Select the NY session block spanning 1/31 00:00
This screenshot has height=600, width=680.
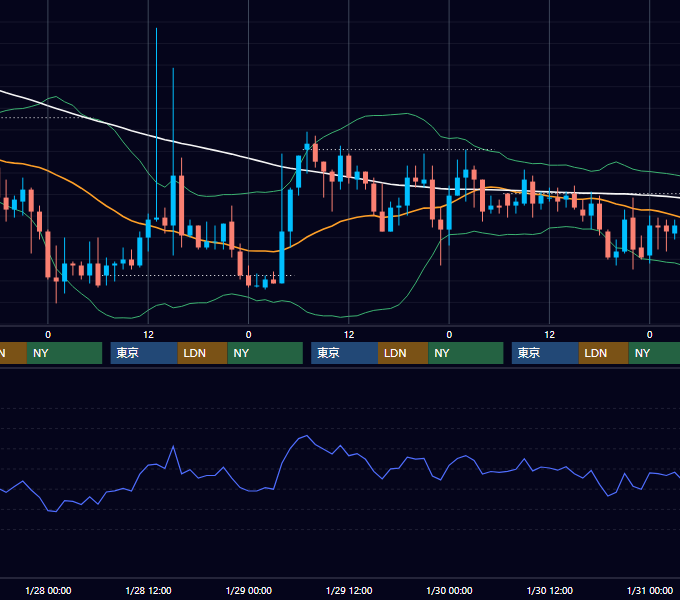[654, 353]
